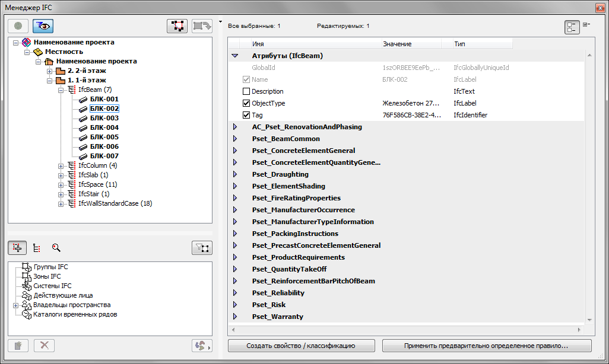
Task: Expand the IfcColumn (4) tree node
Action: click(x=61, y=166)
